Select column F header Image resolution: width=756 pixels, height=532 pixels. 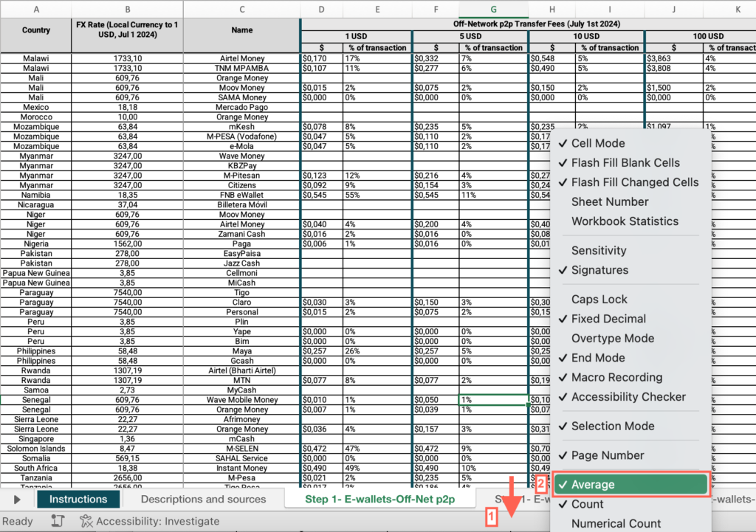click(436, 9)
